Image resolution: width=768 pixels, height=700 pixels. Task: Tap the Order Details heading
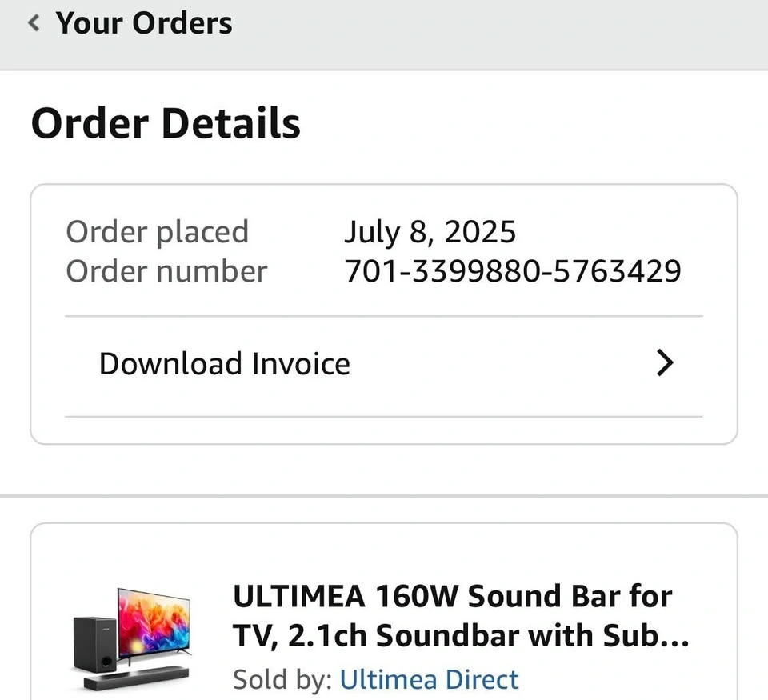coord(166,124)
